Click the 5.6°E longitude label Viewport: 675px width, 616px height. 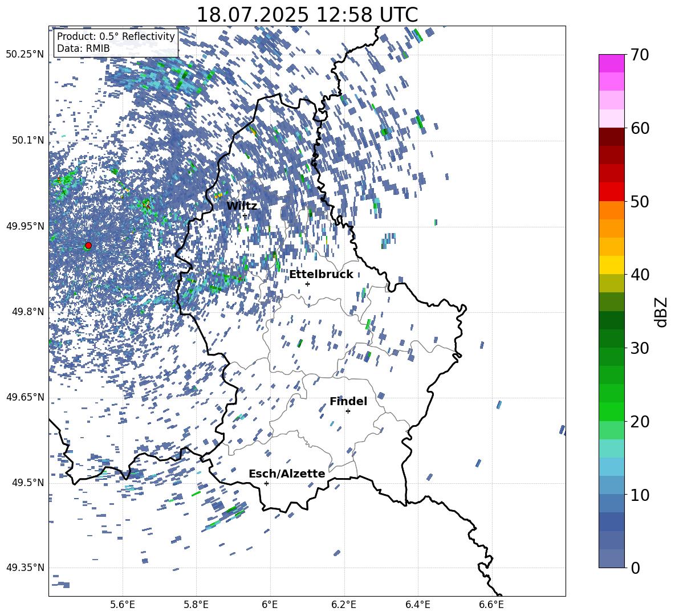click(123, 605)
